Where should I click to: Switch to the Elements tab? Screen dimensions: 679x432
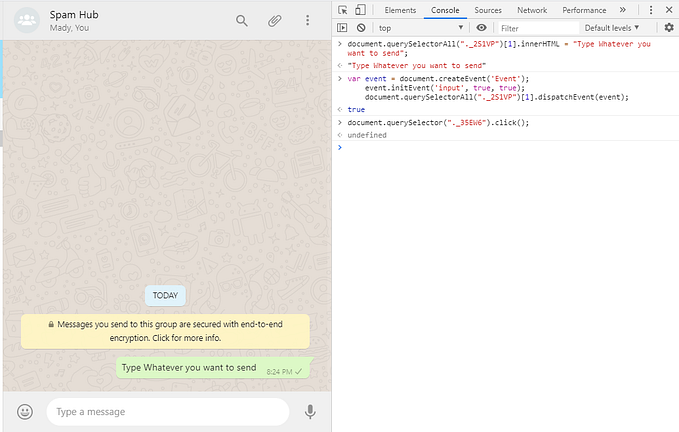[x=400, y=10]
